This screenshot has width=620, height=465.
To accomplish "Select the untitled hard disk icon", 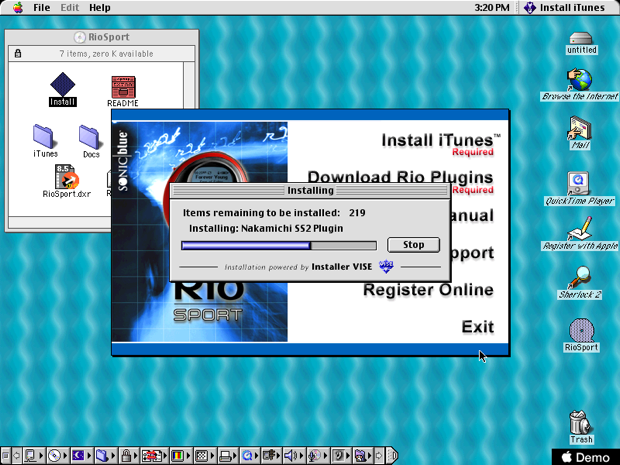I will (x=581, y=43).
